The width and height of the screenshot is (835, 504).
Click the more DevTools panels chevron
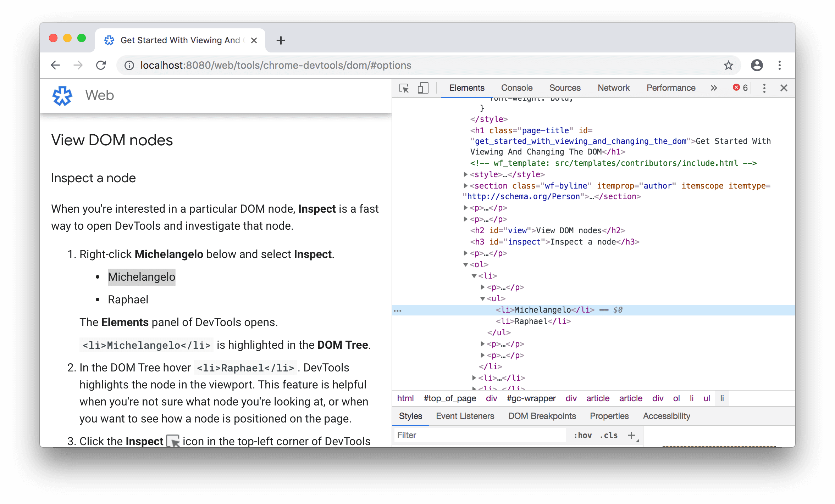(713, 88)
